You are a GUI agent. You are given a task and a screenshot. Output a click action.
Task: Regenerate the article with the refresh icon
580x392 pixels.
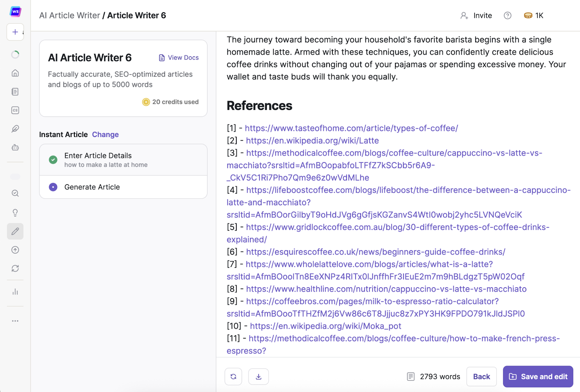233,376
